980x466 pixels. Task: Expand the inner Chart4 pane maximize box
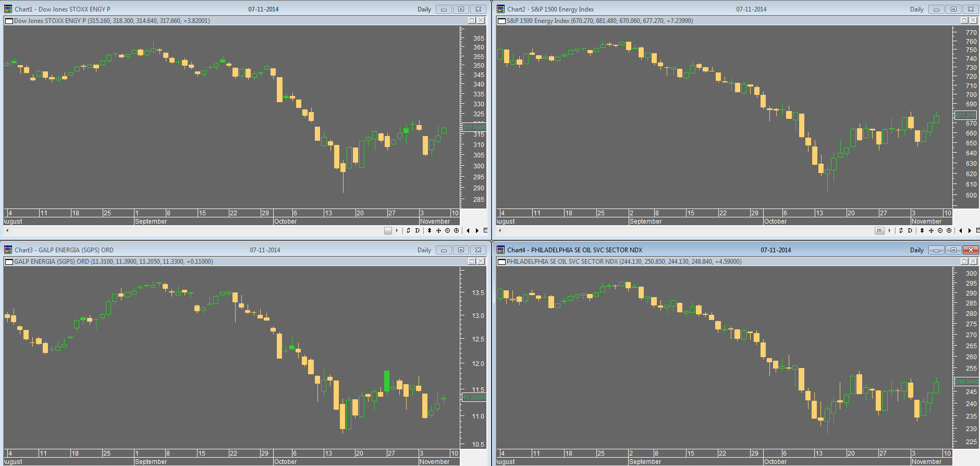[964, 261]
